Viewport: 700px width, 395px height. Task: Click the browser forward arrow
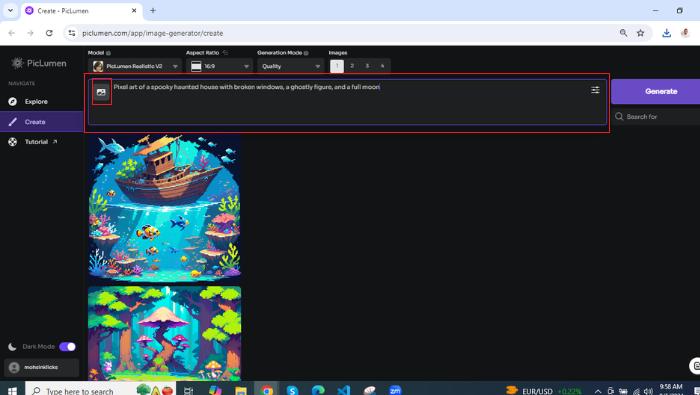tap(30, 33)
